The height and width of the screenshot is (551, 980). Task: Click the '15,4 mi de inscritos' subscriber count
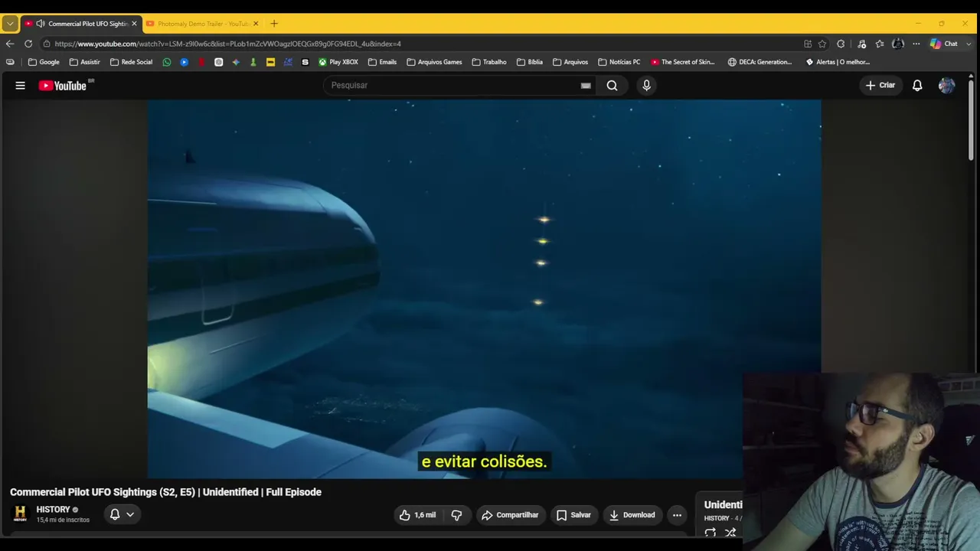point(63,520)
